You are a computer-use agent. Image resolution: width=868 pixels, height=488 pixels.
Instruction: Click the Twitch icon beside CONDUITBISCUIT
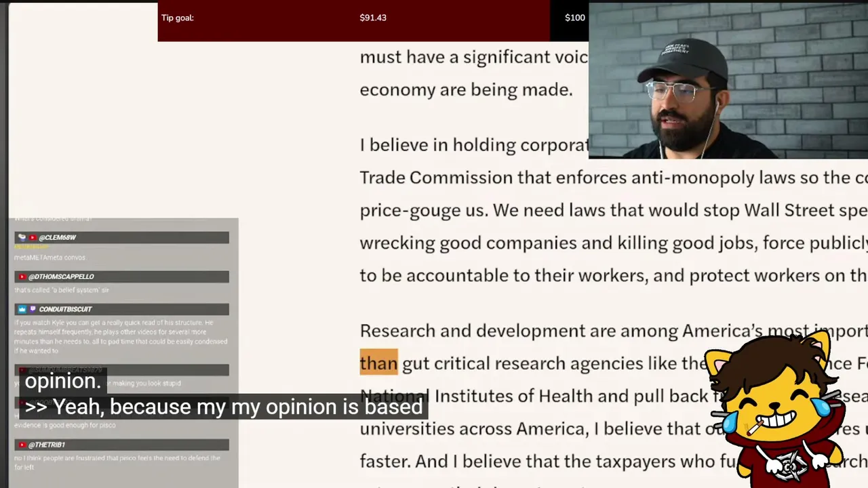pos(32,309)
